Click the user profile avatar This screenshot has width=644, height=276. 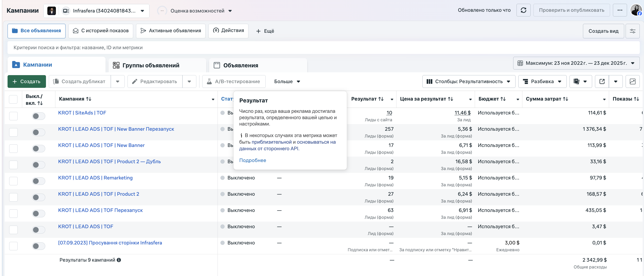pos(636,10)
